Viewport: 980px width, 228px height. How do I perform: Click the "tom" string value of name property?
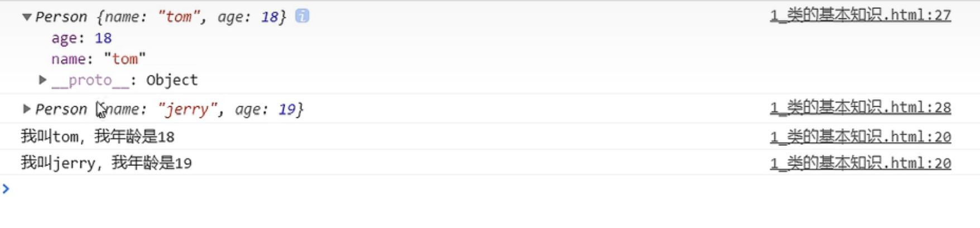125,59
